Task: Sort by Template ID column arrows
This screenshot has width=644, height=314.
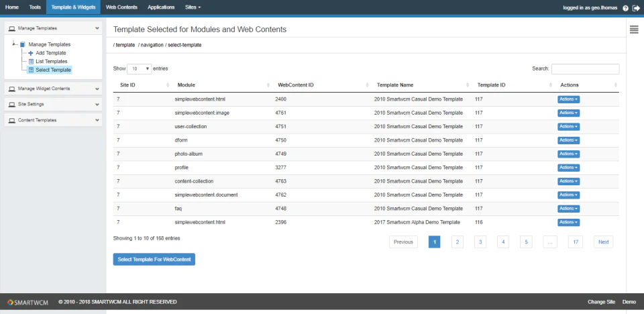Action: pos(551,85)
